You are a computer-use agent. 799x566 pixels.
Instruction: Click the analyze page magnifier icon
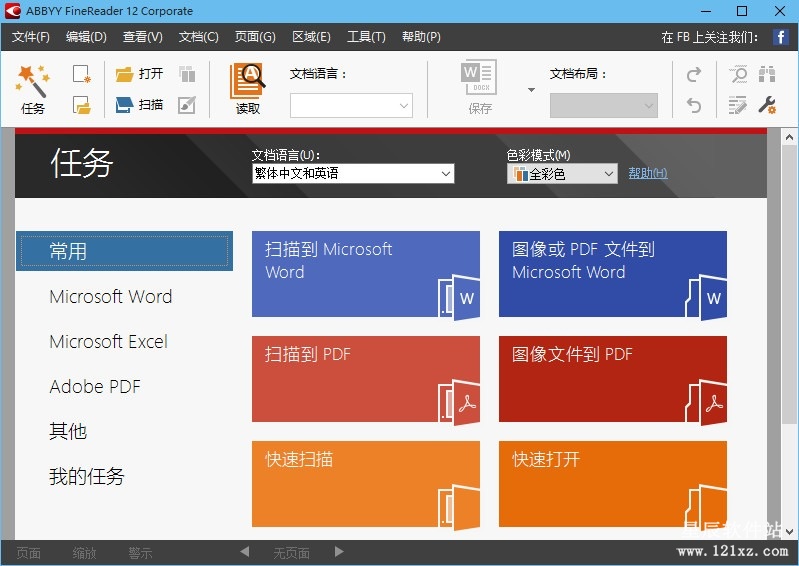pyautogui.click(x=738, y=74)
